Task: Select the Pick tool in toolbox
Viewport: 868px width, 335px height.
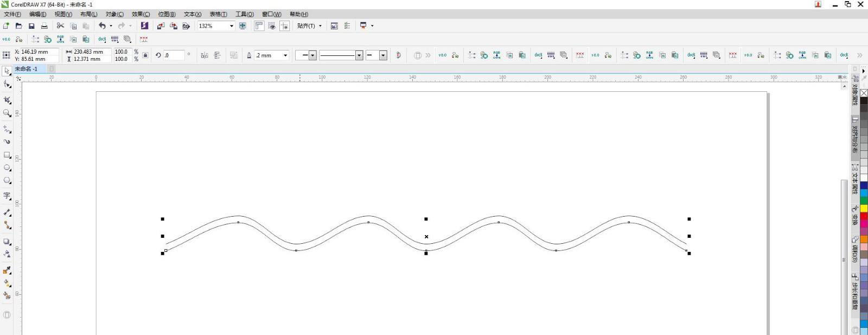Action: click(7, 71)
